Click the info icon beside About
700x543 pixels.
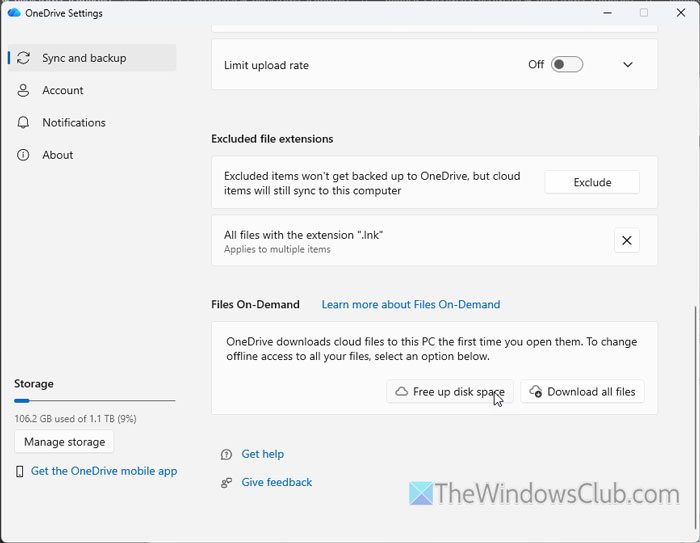23,155
